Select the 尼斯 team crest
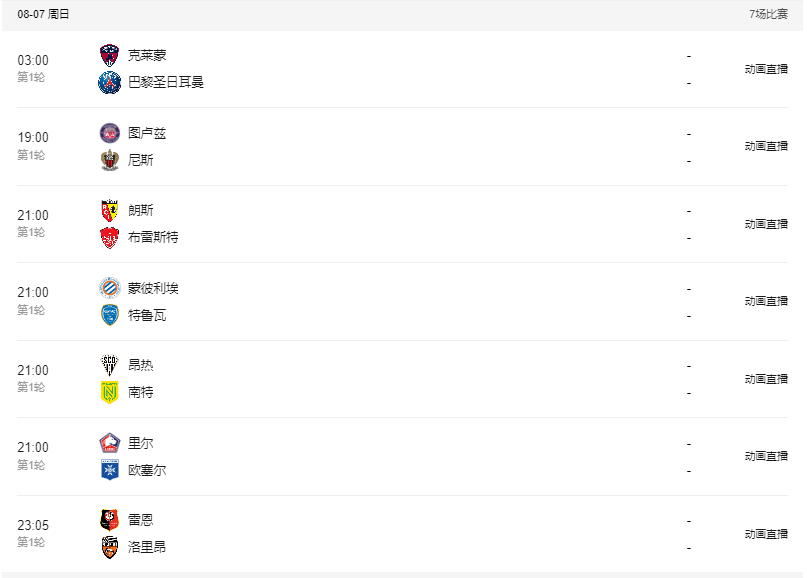This screenshot has height=578, width=807. (109, 160)
